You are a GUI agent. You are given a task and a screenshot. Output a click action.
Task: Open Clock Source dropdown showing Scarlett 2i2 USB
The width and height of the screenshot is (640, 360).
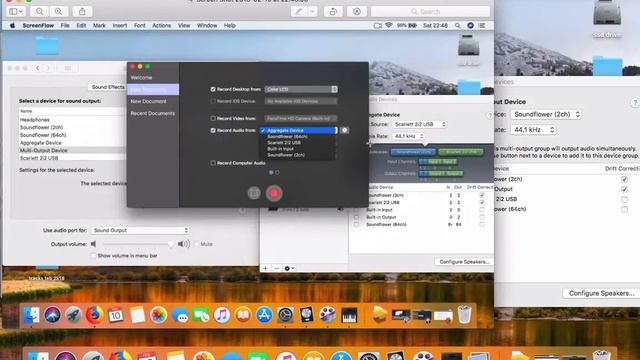pos(419,124)
